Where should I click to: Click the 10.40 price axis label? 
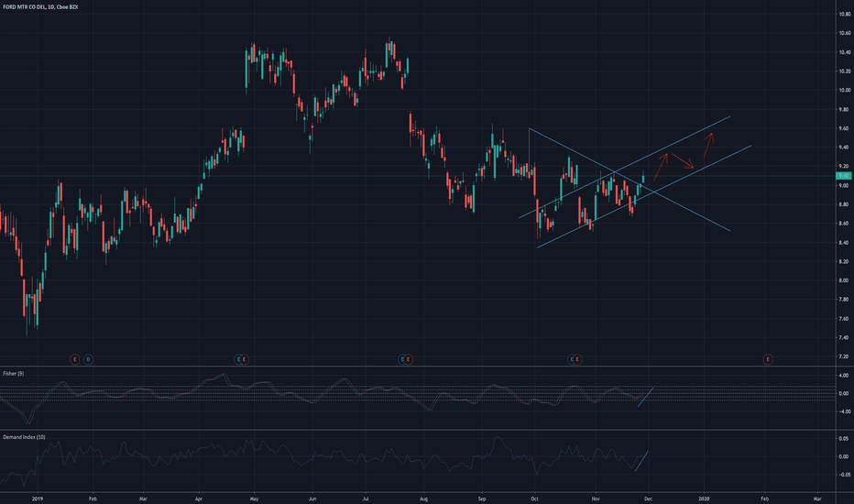845,53
